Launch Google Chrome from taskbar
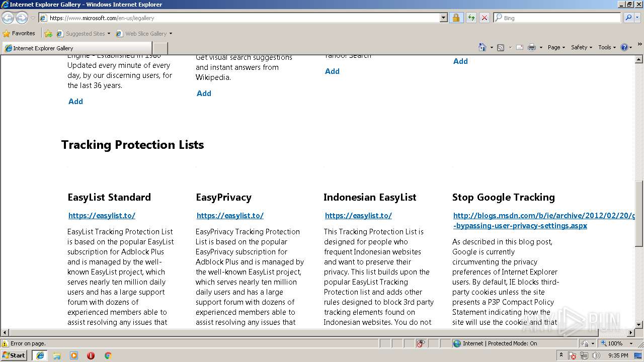 point(108,355)
